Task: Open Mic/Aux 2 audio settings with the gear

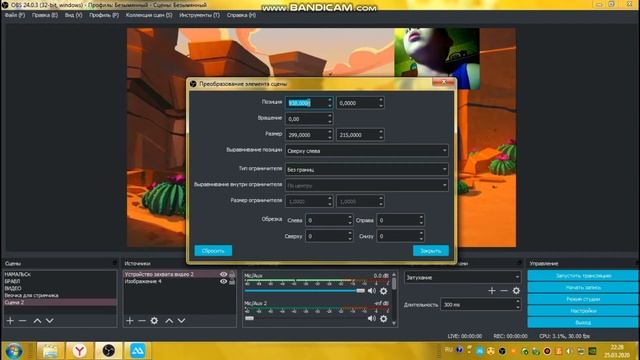Action: tap(384, 318)
